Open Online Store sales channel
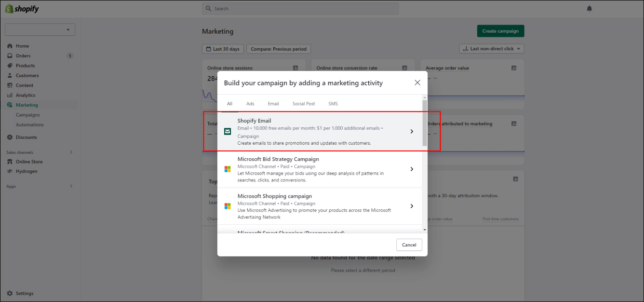The image size is (644, 302). tap(29, 162)
